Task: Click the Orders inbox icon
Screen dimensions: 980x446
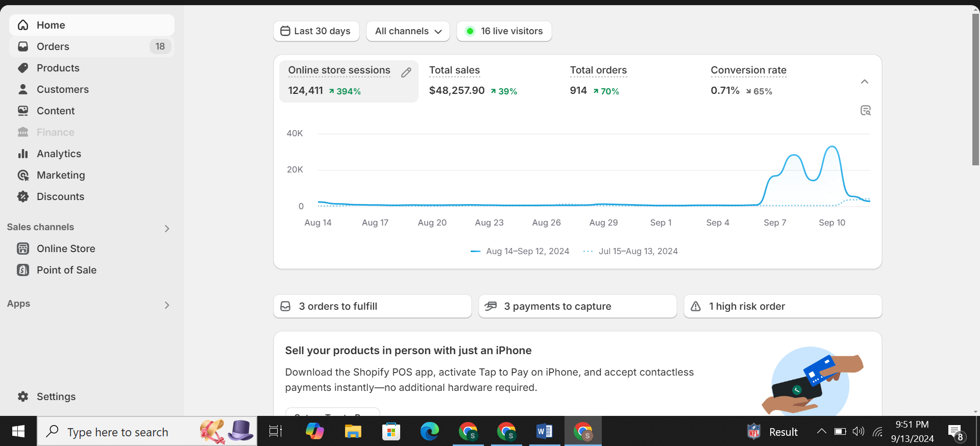Action: click(x=23, y=46)
